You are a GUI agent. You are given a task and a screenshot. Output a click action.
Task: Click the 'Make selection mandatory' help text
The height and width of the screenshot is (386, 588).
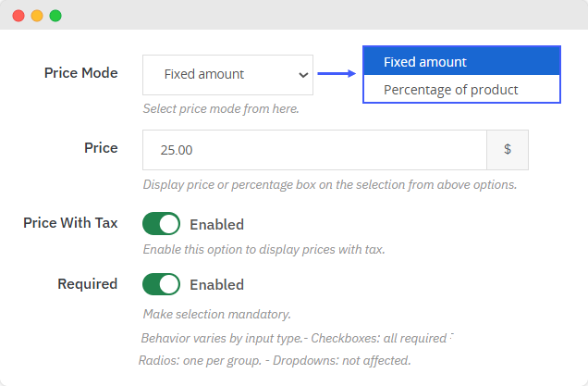point(216,315)
